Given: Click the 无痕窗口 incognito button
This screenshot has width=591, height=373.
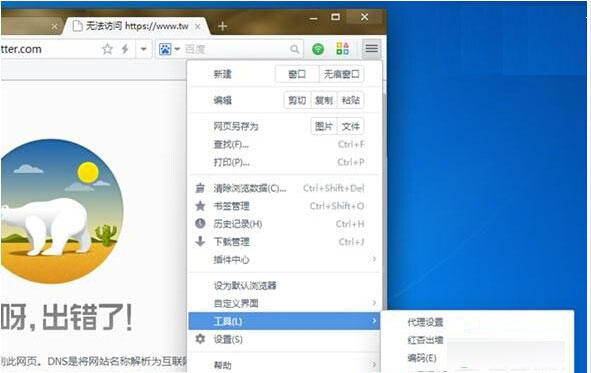Looking at the screenshot, I should [x=341, y=74].
